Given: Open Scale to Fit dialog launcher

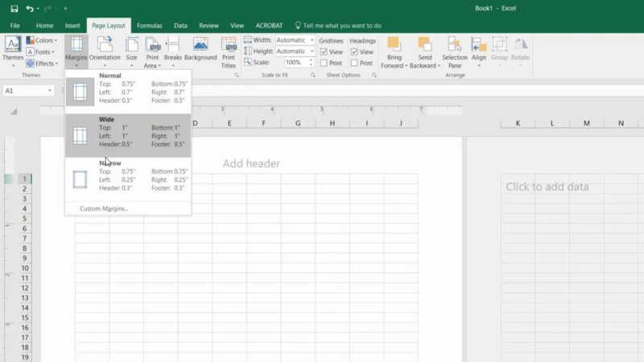Looking at the screenshot, I should tap(313, 75).
